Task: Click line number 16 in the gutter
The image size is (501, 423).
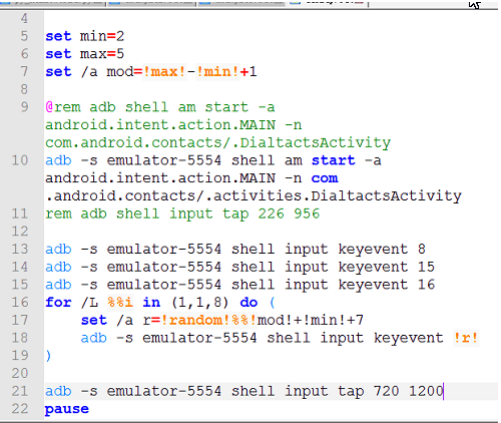Action: click(20, 302)
